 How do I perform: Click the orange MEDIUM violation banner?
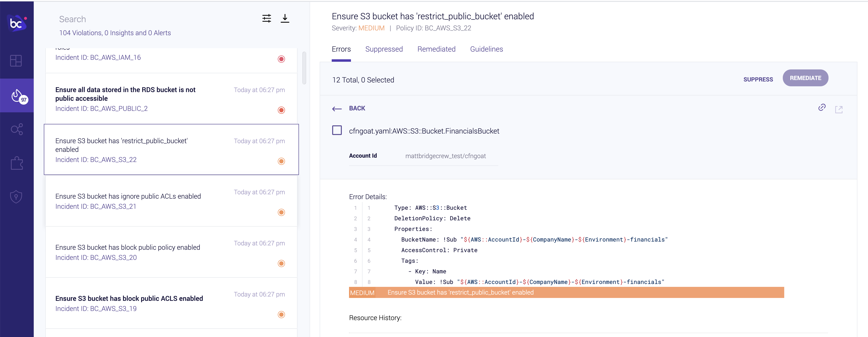566,292
